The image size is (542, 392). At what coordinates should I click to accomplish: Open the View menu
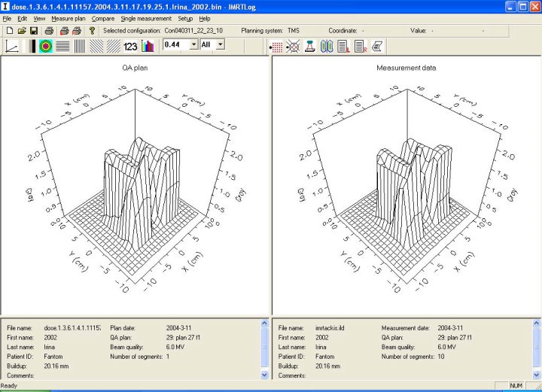tap(39, 19)
